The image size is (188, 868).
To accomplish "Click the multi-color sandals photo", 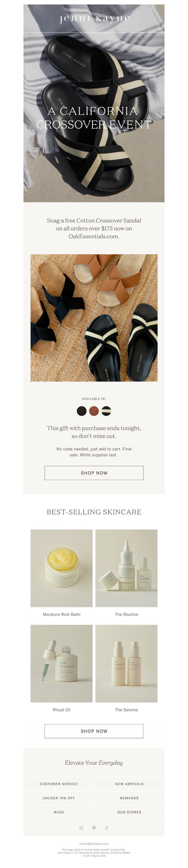I will [94, 318].
